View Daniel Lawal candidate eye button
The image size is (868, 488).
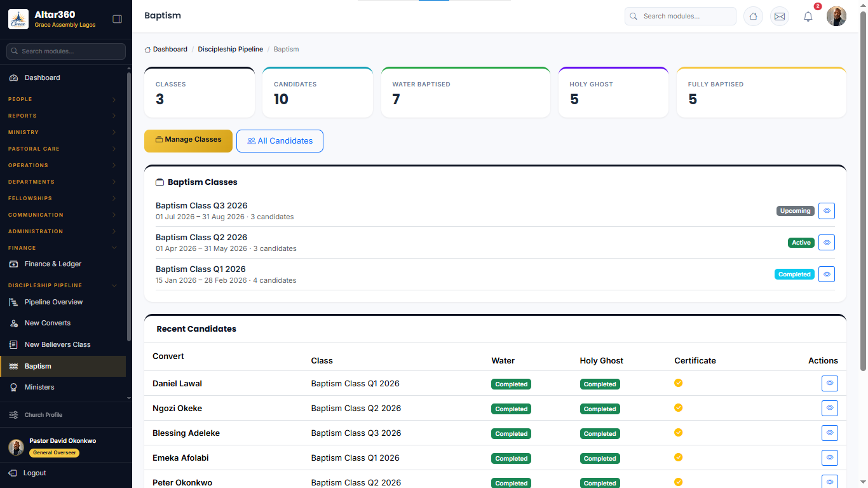(830, 384)
